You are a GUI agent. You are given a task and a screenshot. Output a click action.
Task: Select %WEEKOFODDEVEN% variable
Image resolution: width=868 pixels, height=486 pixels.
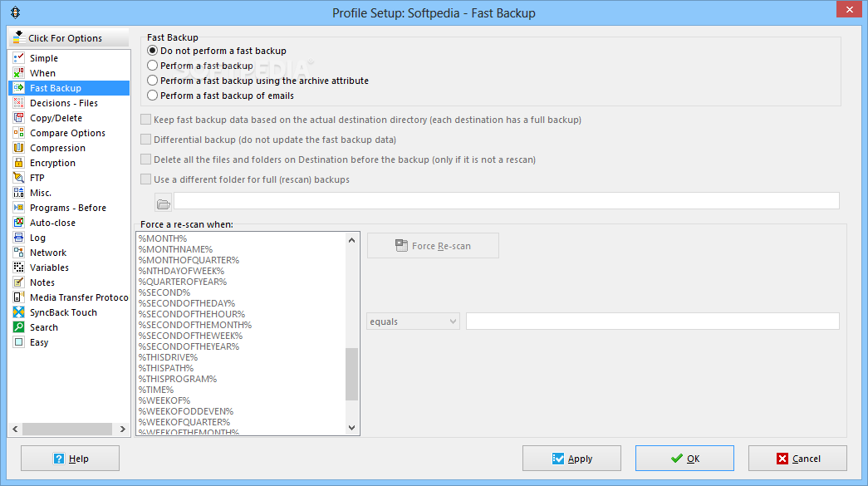pyautogui.click(x=186, y=411)
